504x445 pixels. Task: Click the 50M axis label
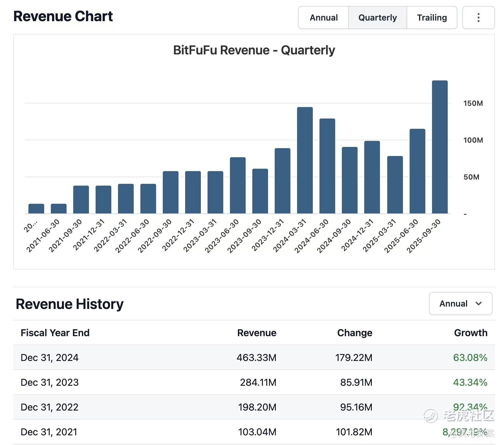tap(471, 177)
